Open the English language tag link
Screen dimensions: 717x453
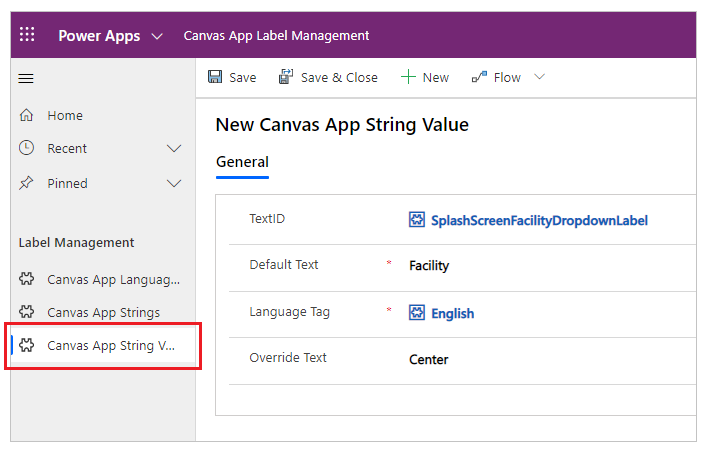pos(452,313)
